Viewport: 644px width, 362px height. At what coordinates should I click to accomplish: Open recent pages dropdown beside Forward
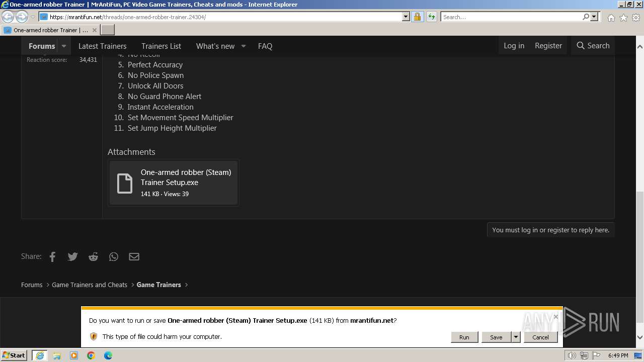pos(33,17)
